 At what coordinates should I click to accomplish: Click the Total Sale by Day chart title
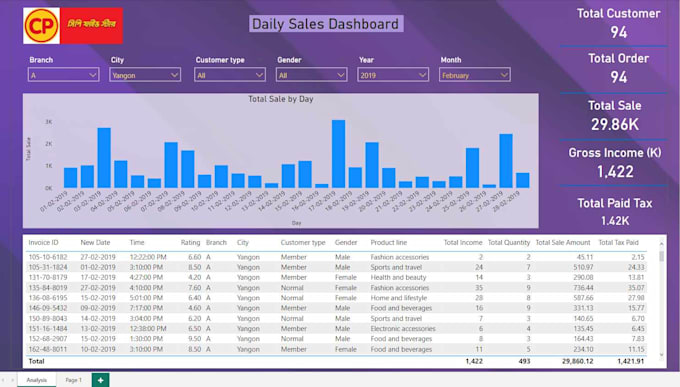281,99
